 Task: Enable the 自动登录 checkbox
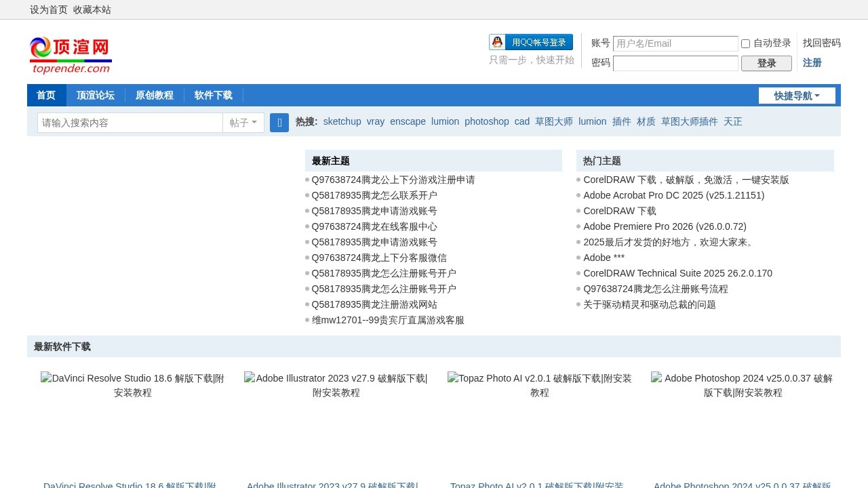[745, 43]
